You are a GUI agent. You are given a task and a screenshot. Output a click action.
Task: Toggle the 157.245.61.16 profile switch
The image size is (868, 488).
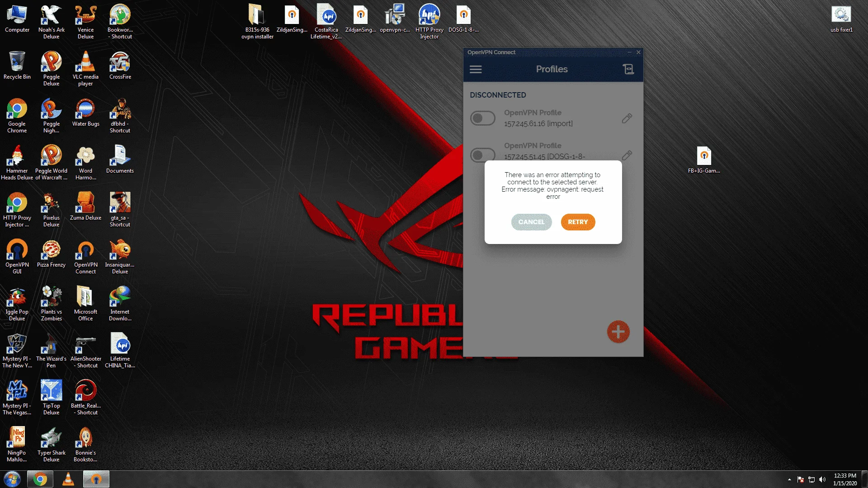pyautogui.click(x=482, y=118)
